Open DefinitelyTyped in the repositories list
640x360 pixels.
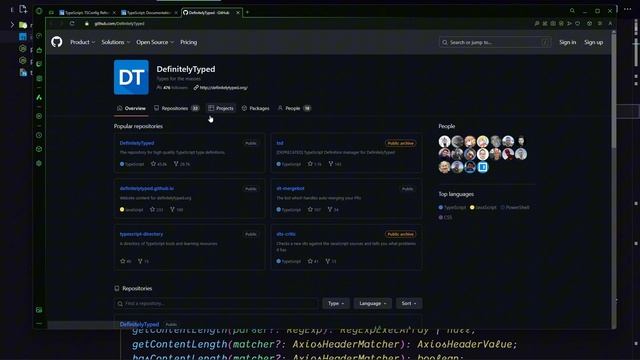pyautogui.click(x=139, y=324)
